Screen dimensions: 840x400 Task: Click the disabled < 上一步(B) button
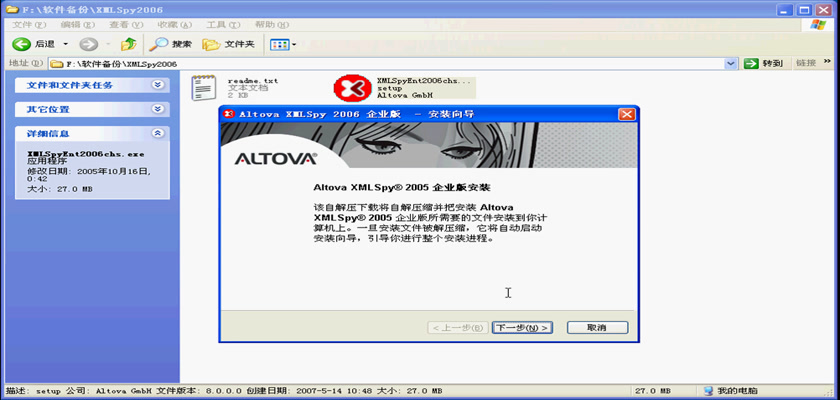click(458, 328)
